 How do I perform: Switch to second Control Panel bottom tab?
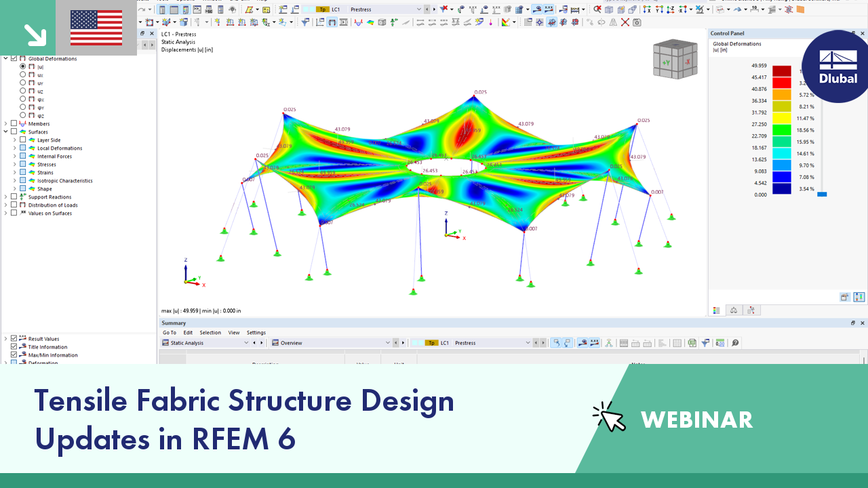(734, 310)
